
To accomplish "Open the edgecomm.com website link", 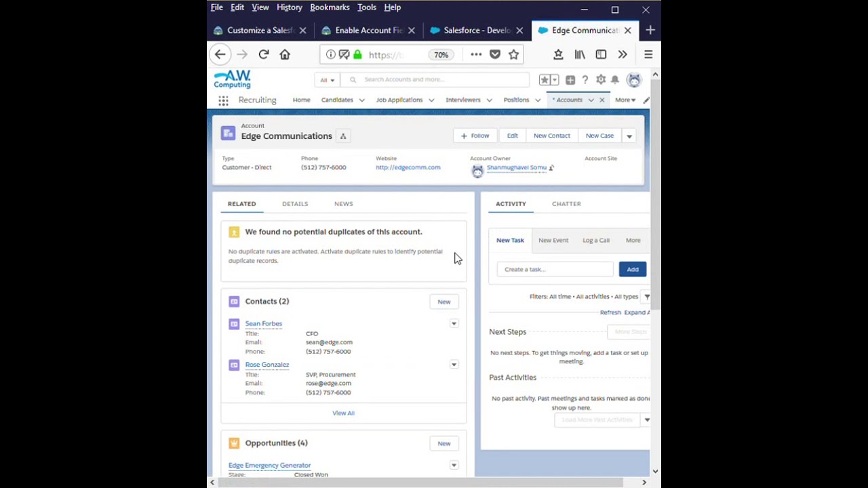I will click(408, 167).
